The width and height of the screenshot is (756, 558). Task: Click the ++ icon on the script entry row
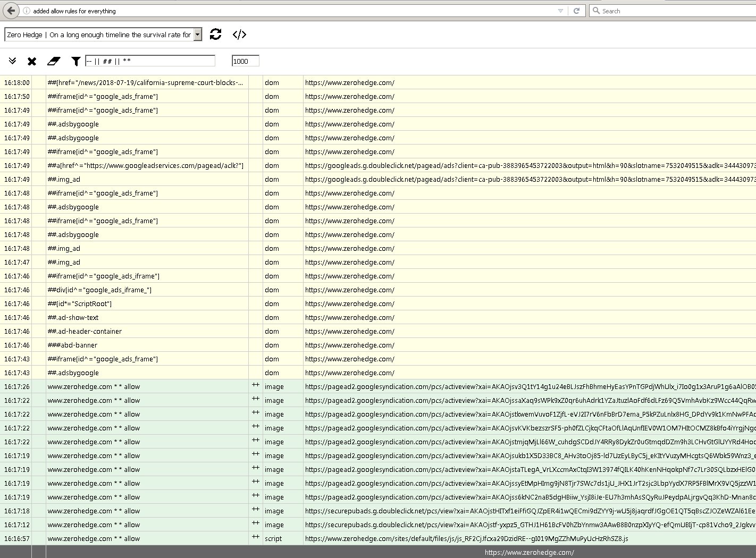point(256,538)
